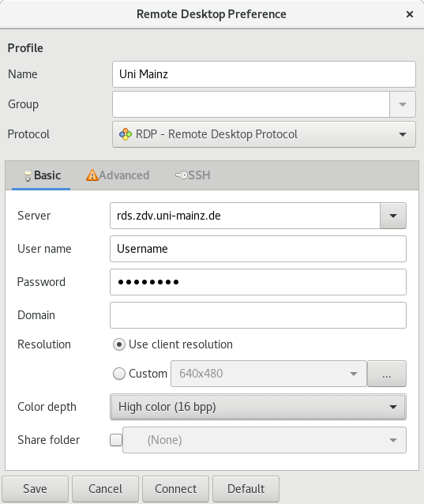
Task: Select Use client resolution radio button
Action: click(x=119, y=344)
